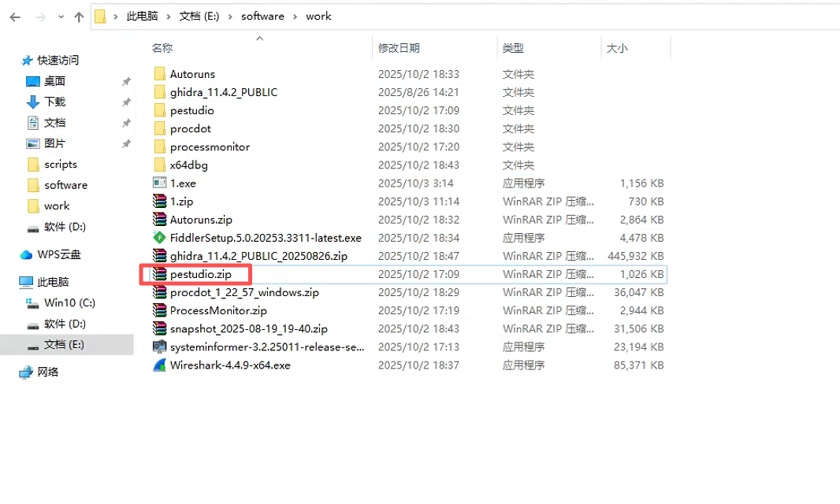Select 软件 (D:) under quick access
Screen dimensions: 840x504
(x=65, y=227)
